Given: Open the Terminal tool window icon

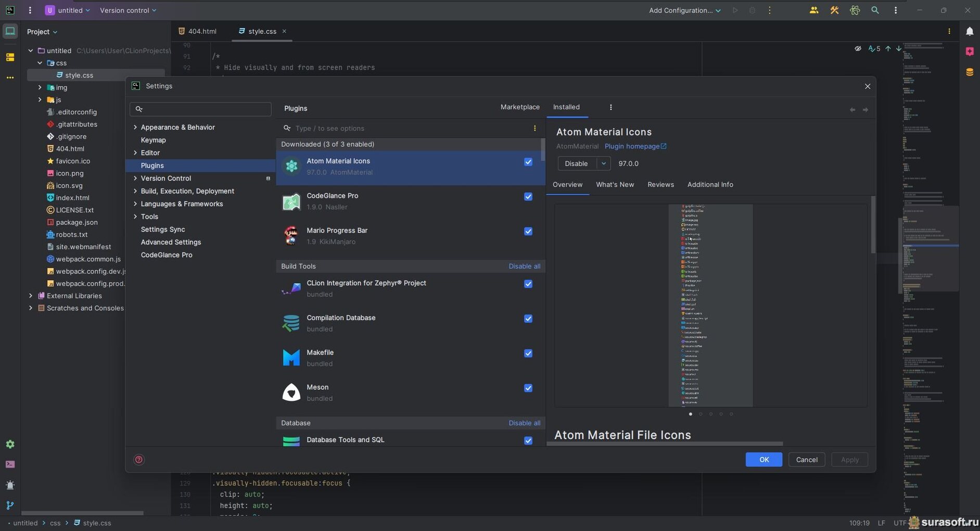Looking at the screenshot, I should [10, 464].
